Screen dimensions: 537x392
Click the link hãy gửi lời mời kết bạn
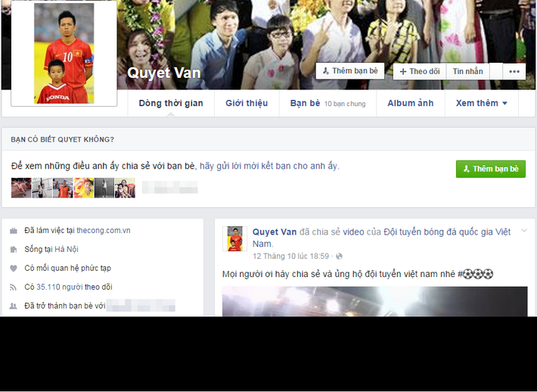point(268,166)
